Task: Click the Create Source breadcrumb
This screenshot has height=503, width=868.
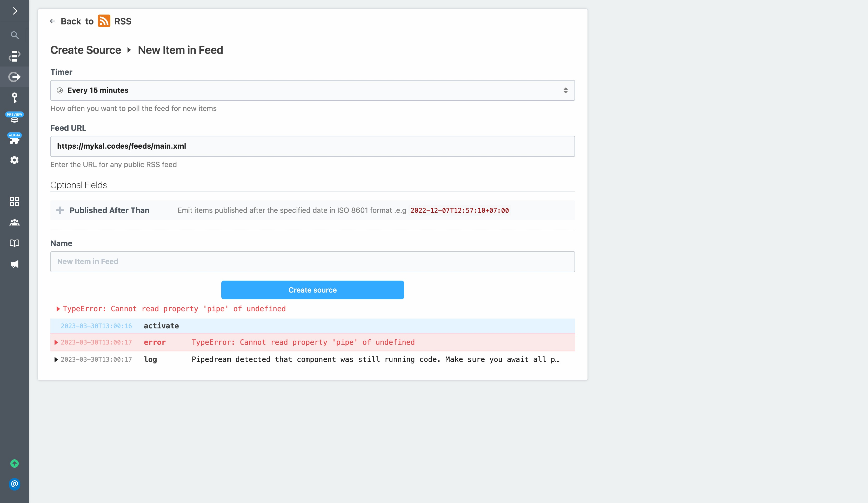Action: pyautogui.click(x=86, y=50)
